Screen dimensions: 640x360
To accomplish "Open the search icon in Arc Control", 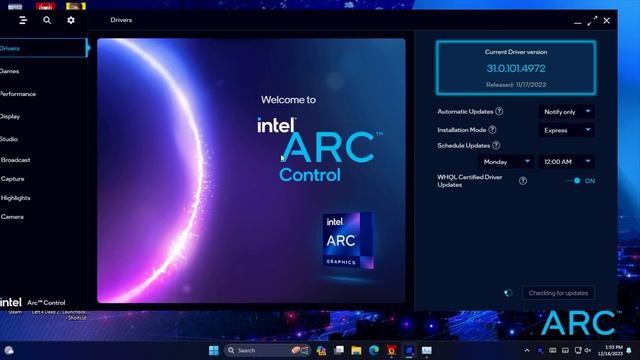I will 47,20.
